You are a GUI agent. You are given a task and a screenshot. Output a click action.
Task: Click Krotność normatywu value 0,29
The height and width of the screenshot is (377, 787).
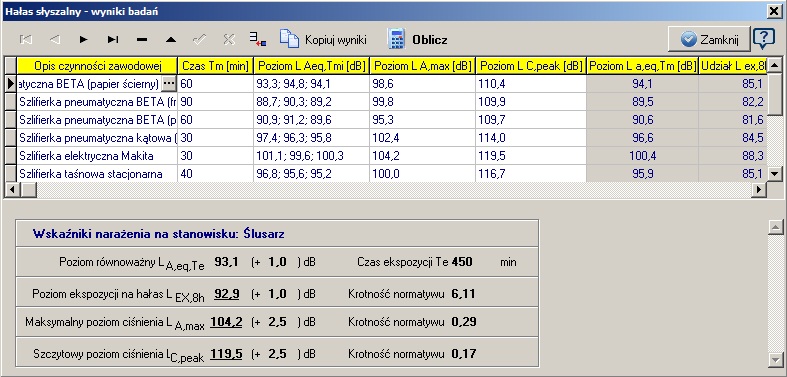(x=464, y=322)
